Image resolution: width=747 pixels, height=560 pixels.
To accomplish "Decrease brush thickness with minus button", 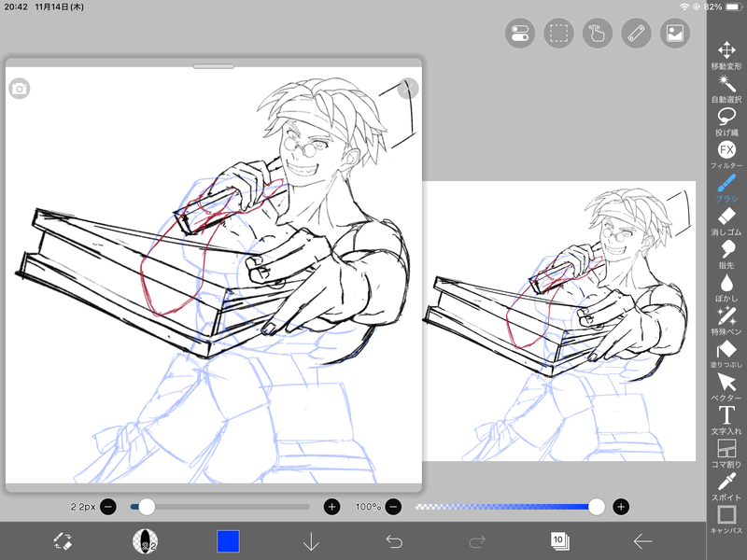I will click(x=108, y=507).
